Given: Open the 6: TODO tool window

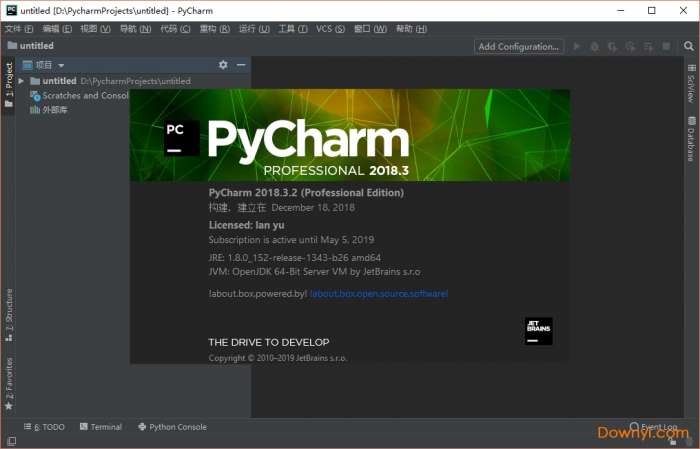Looking at the screenshot, I should pos(44,427).
